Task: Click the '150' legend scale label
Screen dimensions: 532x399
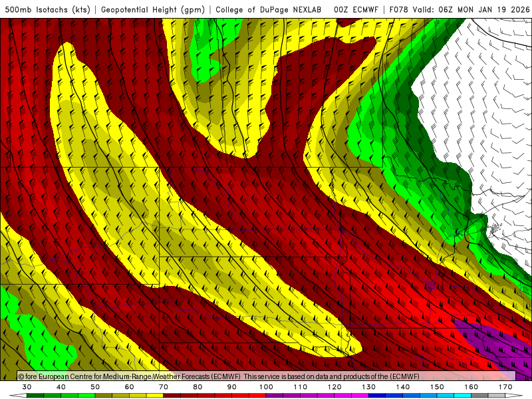Action: (x=437, y=387)
